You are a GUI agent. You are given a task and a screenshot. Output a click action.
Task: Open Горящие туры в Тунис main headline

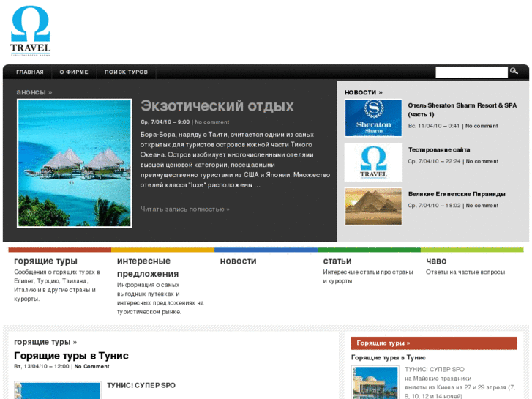point(71,356)
